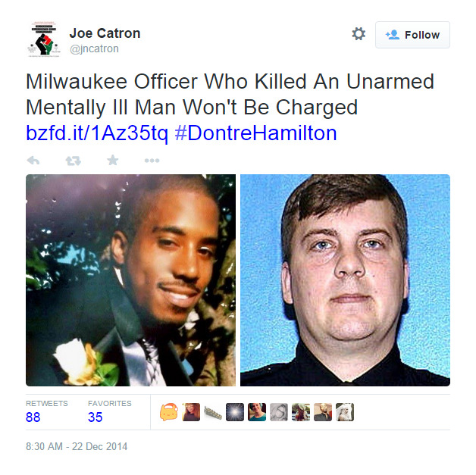Favorite the tweet with the star icon
This screenshot has height=475, width=476.
coord(113,160)
